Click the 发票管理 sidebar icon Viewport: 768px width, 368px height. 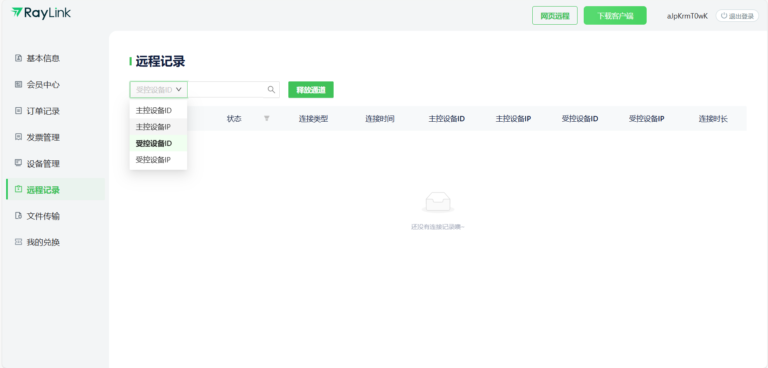[19, 137]
